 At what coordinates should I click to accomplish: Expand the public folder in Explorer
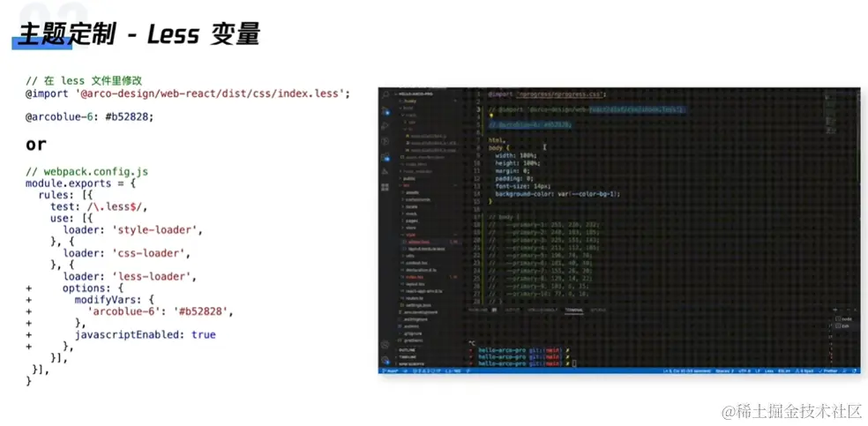409,179
